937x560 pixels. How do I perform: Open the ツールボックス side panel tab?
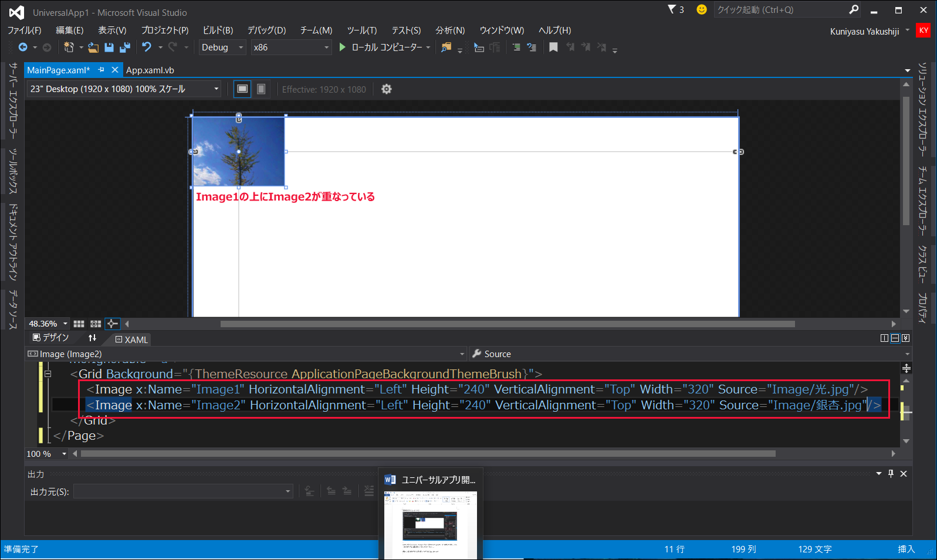point(13,171)
